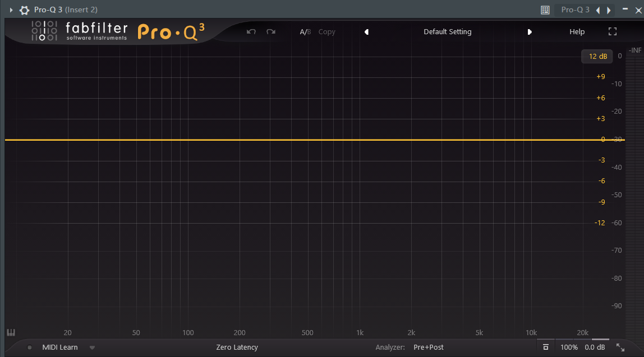Image resolution: width=644 pixels, height=357 pixels.
Task: Go to previous plugin in title bar
Action: (x=598, y=10)
